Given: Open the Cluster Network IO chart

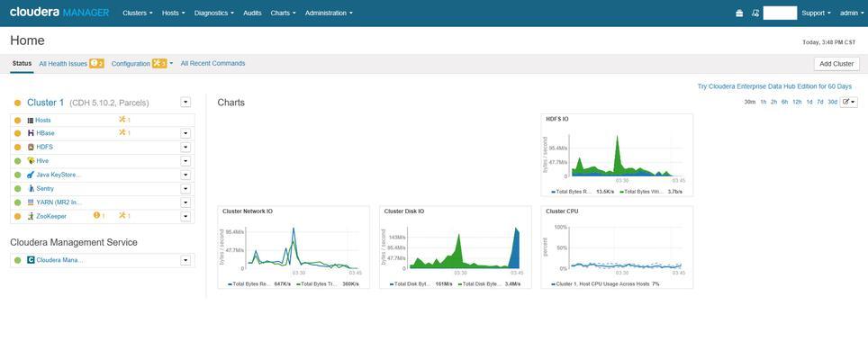Looking at the screenshot, I should (x=294, y=247).
